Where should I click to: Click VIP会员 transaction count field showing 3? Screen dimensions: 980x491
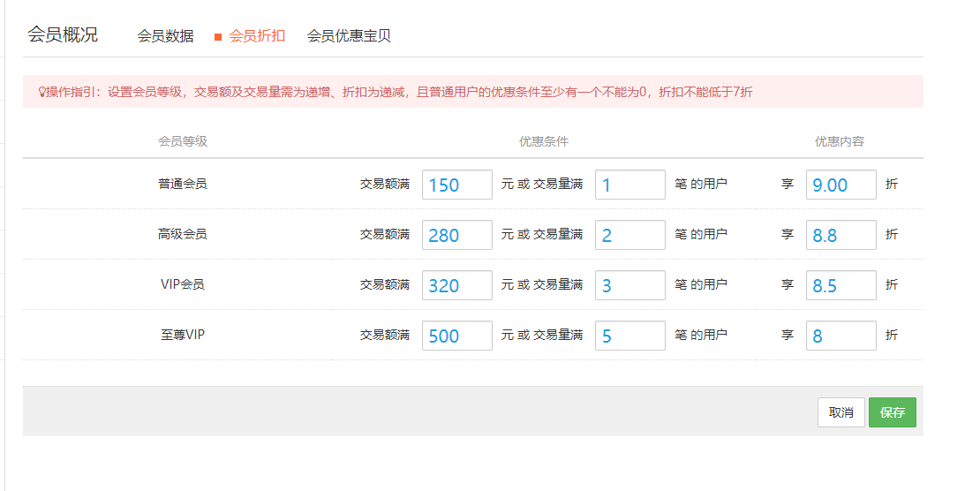tap(629, 285)
